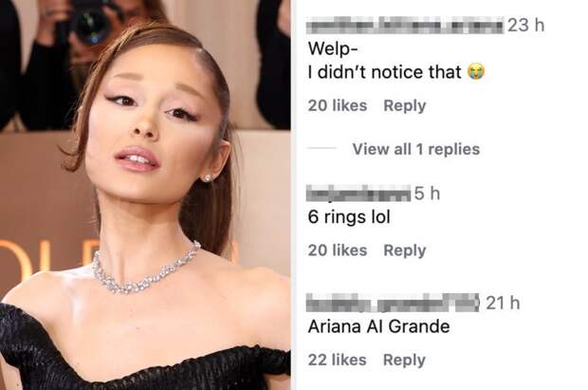Click the diamond necklace in the photo

click(146, 269)
